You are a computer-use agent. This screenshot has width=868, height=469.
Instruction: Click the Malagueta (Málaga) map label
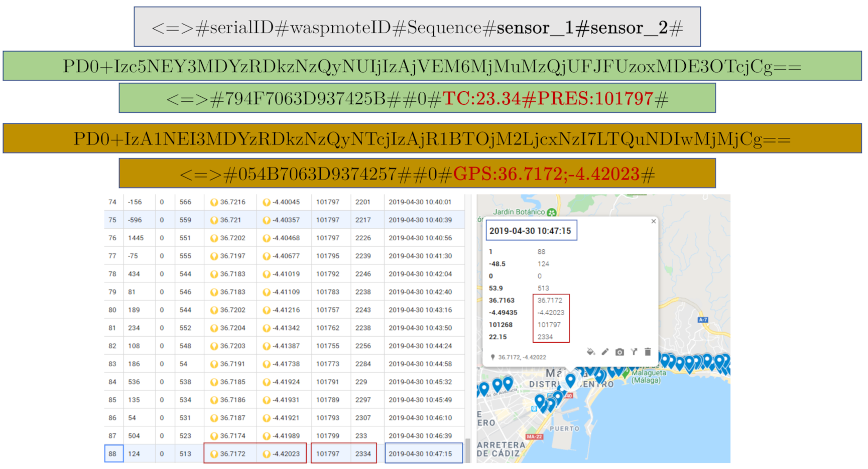coord(648,377)
